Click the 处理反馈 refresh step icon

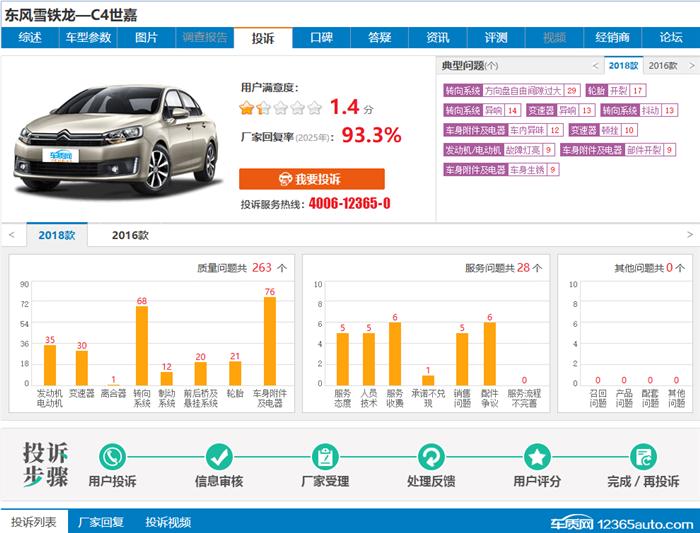click(431, 457)
